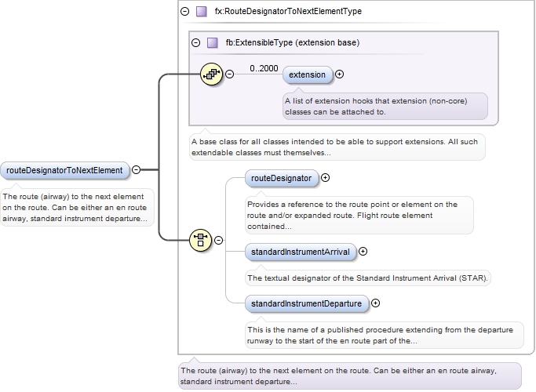Collapse the fx:RouteDesignatorToNextElementType box
Screen dimensions: 536x392
tap(184, 12)
